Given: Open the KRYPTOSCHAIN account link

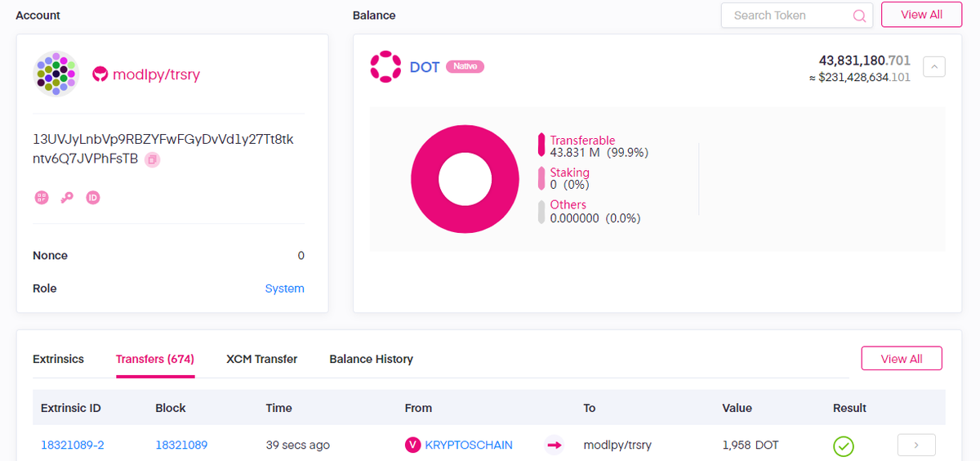Looking at the screenshot, I should [x=469, y=445].
